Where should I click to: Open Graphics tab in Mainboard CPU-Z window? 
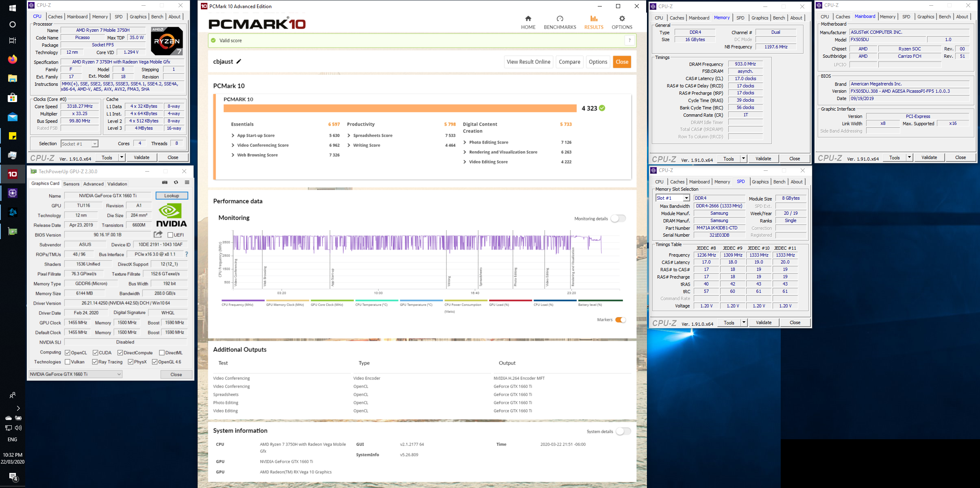tap(926, 17)
